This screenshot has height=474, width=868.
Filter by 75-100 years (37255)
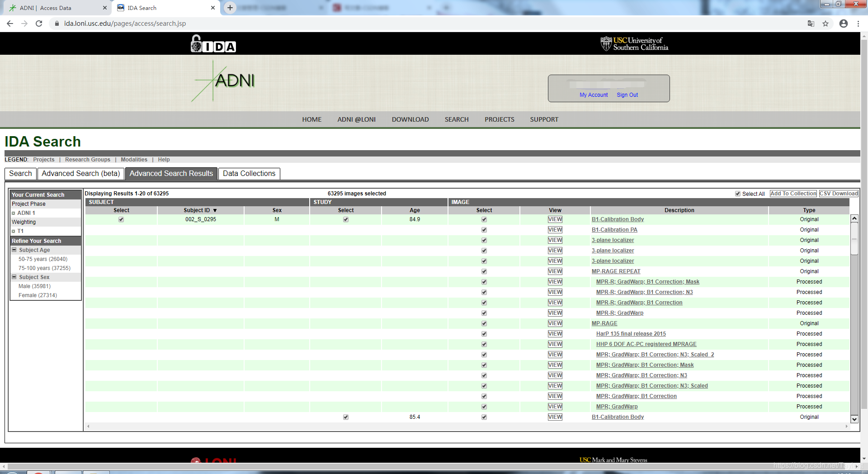(x=44, y=268)
